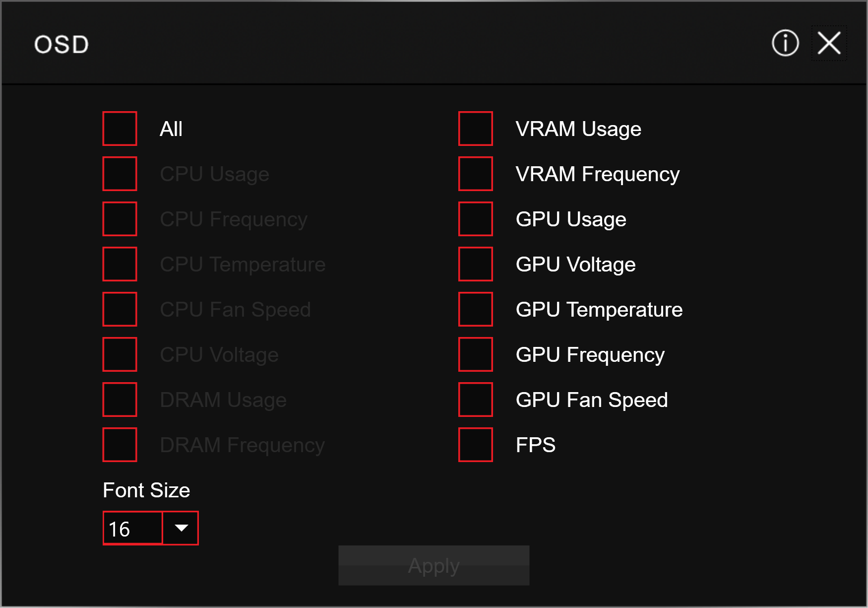This screenshot has height=608, width=868.
Task: Check the CPU Voltage checkbox
Action: (x=120, y=354)
